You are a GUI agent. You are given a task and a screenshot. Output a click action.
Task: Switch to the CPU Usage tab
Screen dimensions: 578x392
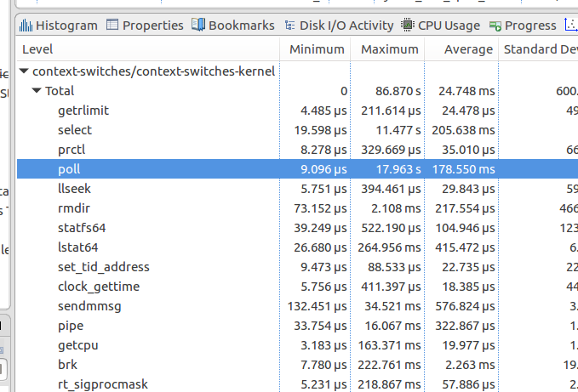pyautogui.click(x=440, y=26)
